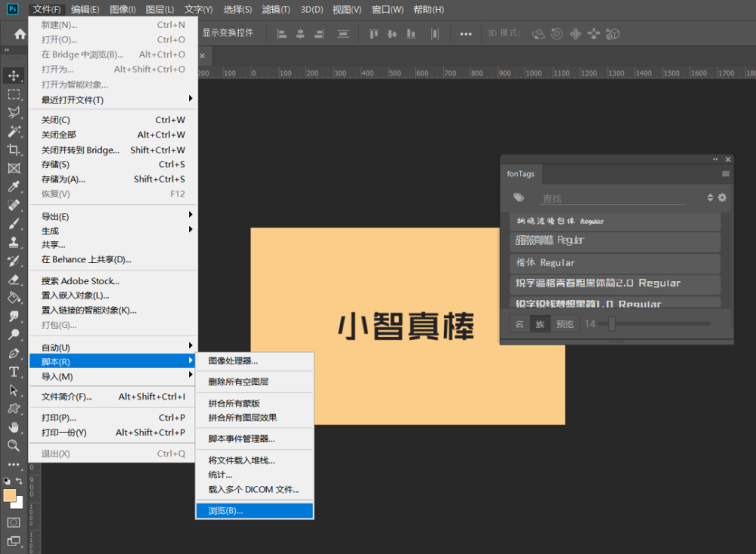Viewport: 756px width, 554px height.
Task: Open fonTags settings gear
Action: pyautogui.click(x=722, y=197)
